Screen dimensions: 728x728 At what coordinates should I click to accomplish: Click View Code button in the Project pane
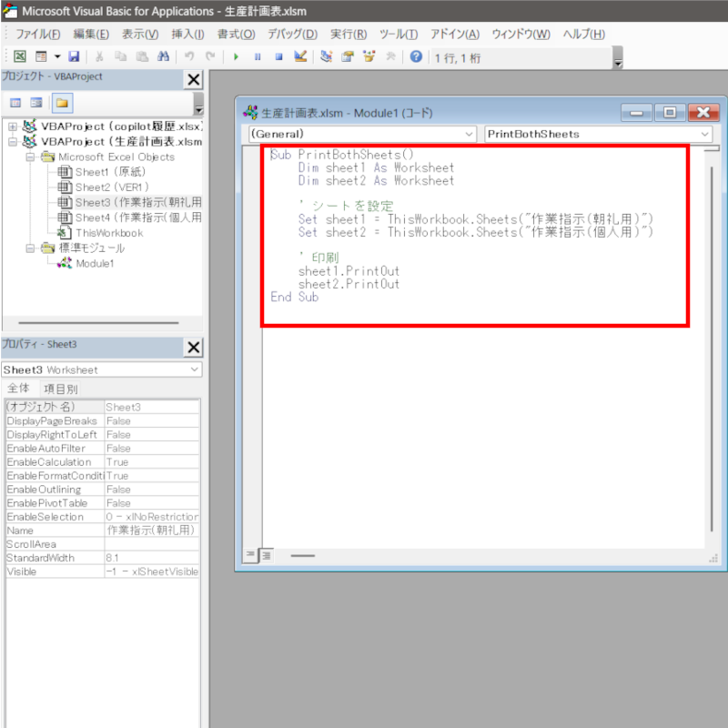15,102
